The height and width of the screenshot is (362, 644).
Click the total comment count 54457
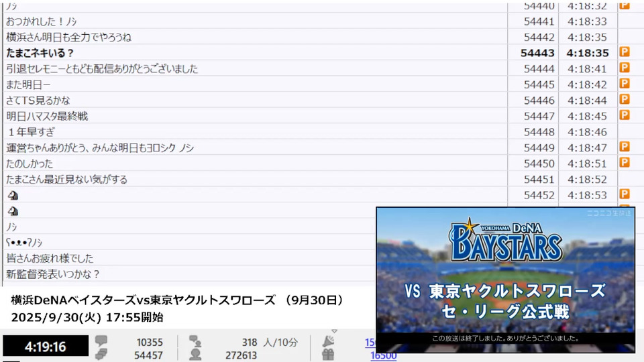click(x=148, y=355)
